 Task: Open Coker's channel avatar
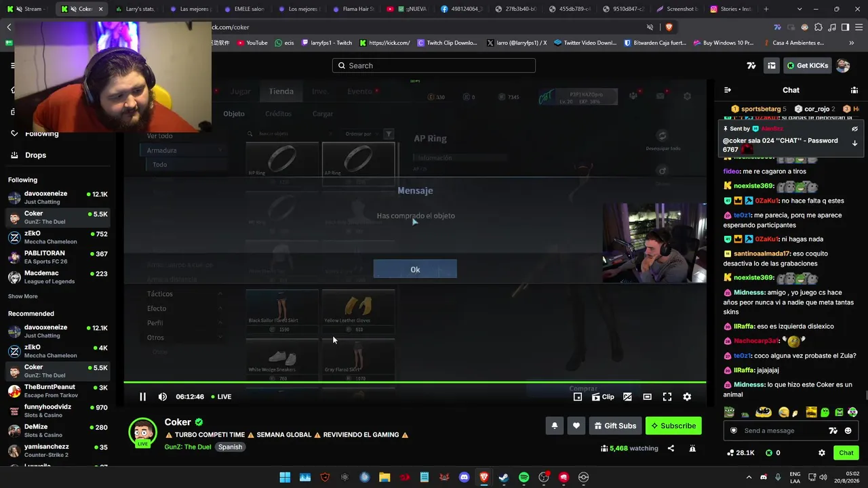click(x=143, y=432)
